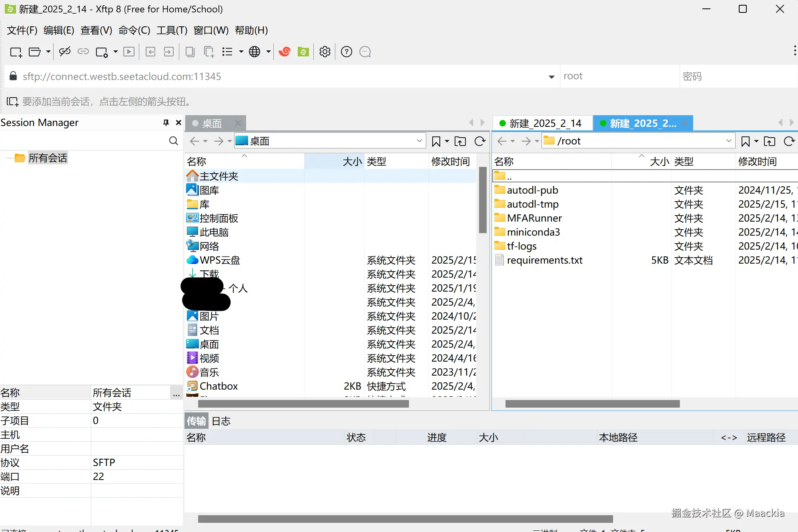Open Options gear icon in toolbar
The image size is (798, 532).
325,52
